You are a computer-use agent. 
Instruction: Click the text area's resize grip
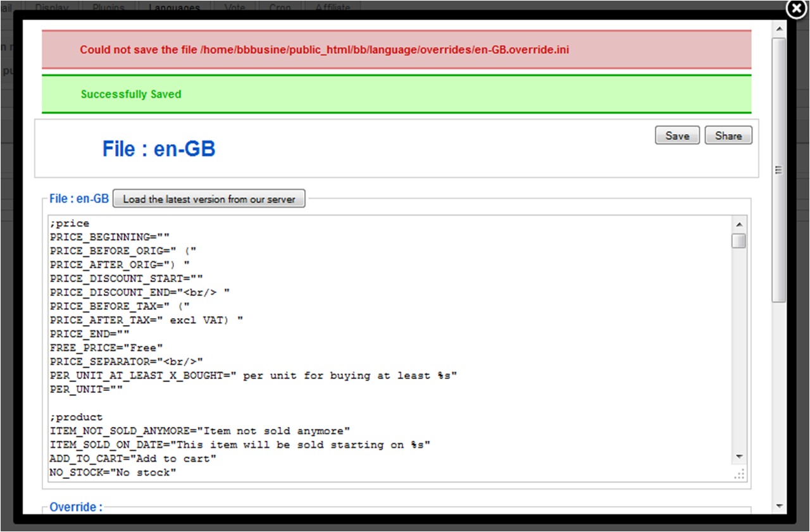coord(739,474)
